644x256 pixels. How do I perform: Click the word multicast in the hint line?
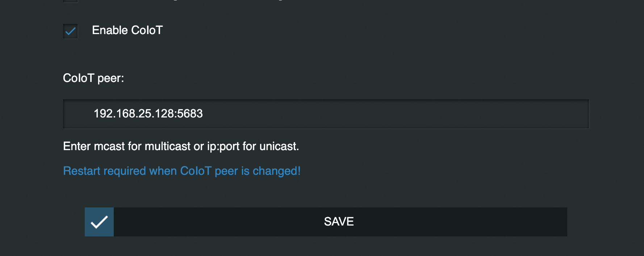click(x=167, y=146)
